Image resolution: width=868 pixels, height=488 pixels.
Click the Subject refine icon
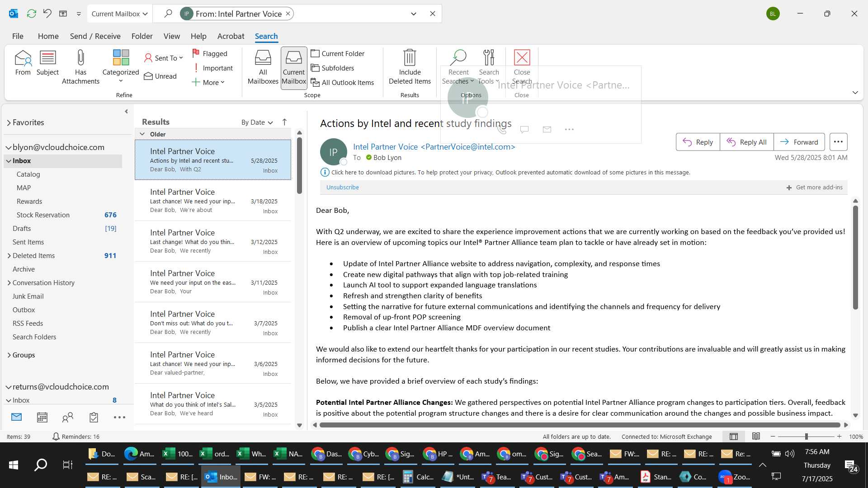(x=47, y=63)
